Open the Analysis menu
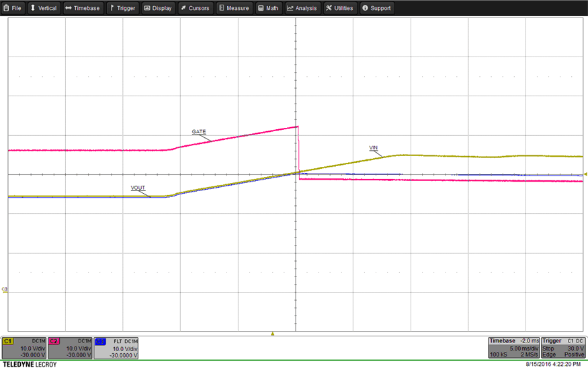 302,8
